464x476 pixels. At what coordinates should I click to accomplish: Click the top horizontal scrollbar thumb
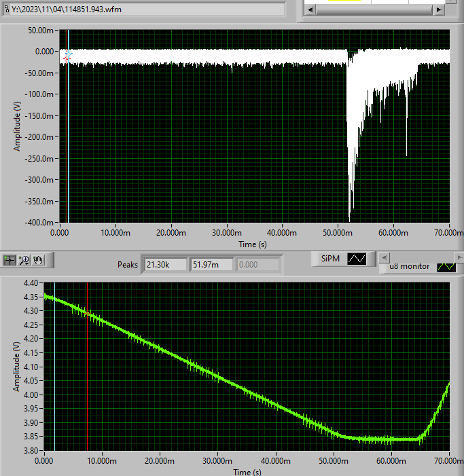tap(374, 10)
